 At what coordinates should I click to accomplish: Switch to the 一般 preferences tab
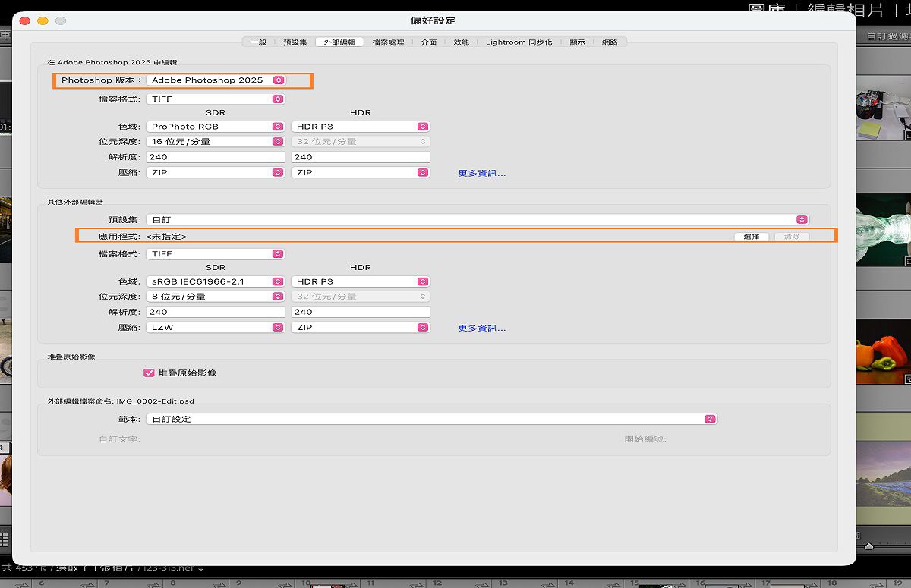[x=259, y=42]
